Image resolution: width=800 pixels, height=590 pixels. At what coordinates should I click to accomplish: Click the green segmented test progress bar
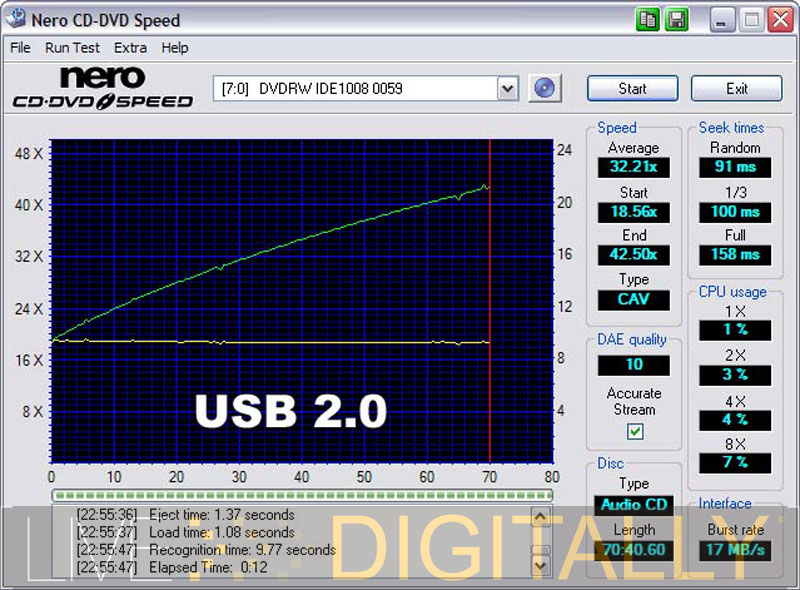[x=301, y=494]
